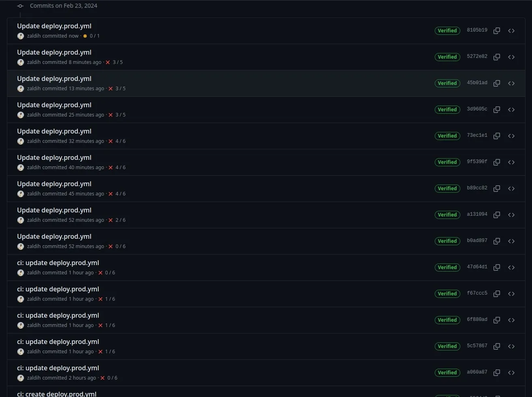
Task: Copy the SHA of commit 8105b19
Action: pyautogui.click(x=496, y=30)
